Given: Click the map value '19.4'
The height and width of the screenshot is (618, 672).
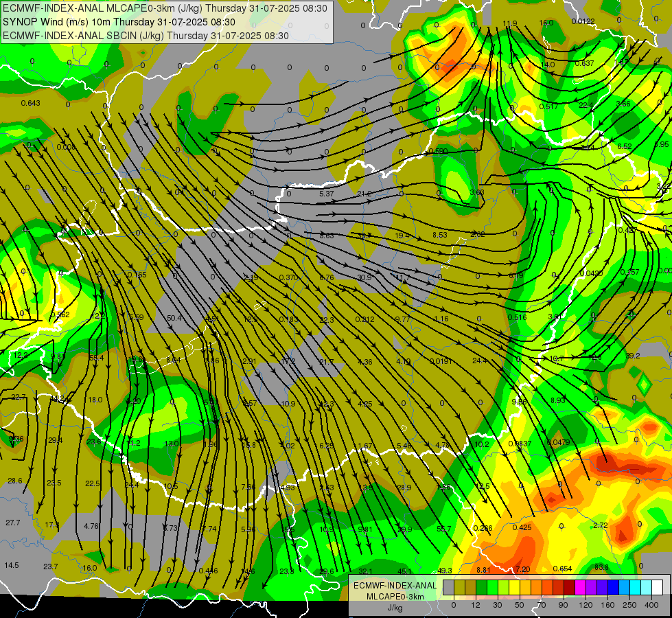Looking at the screenshot, I should pyautogui.click(x=402, y=236).
